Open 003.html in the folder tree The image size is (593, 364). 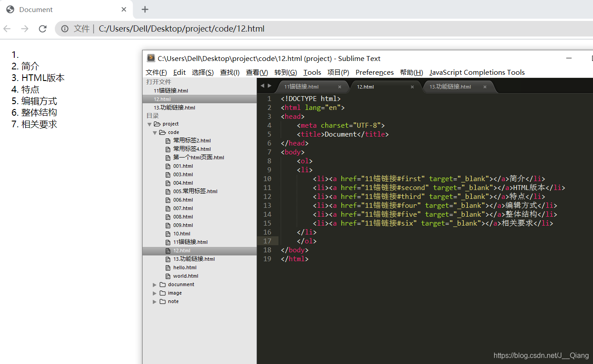(x=183, y=174)
